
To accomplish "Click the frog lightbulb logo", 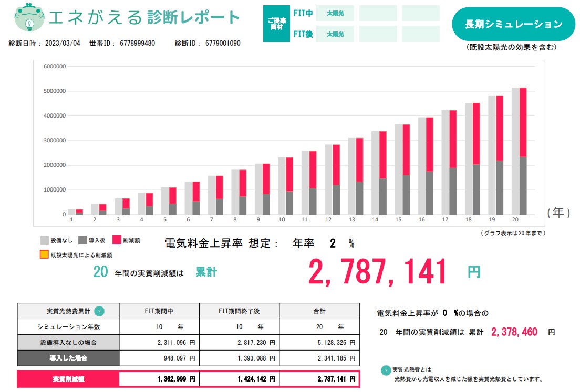I will click(29, 17).
